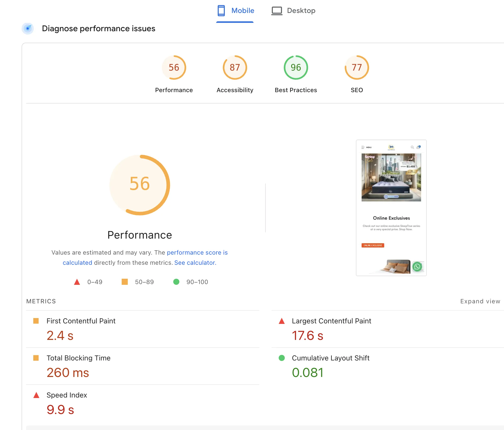Expand the Largest Contentful Paint metric
The height and width of the screenshot is (430, 504).
point(332,321)
